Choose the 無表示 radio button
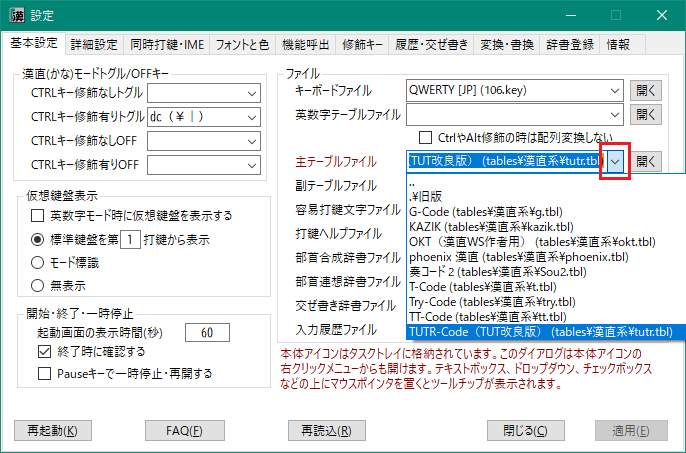The width and height of the screenshot is (686, 453). [x=38, y=286]
